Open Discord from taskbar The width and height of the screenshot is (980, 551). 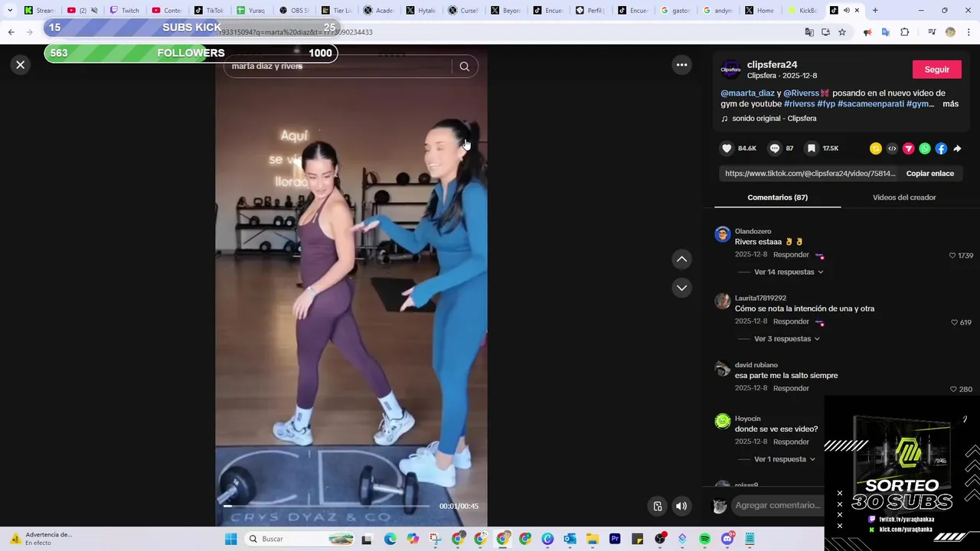pos(727,539)
